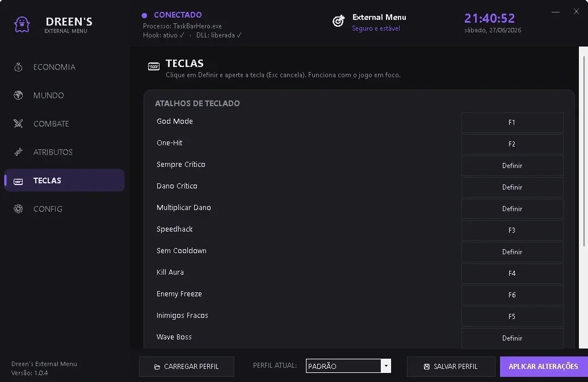
Task: Set a key for Sempre Crítico
Action: click(513, 166)
